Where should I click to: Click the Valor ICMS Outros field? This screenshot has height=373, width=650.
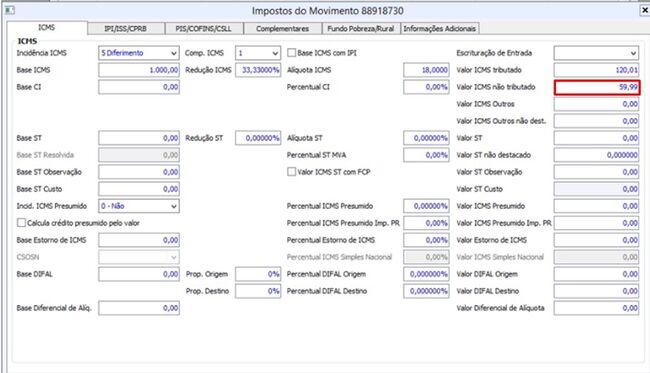coord(596,104)
